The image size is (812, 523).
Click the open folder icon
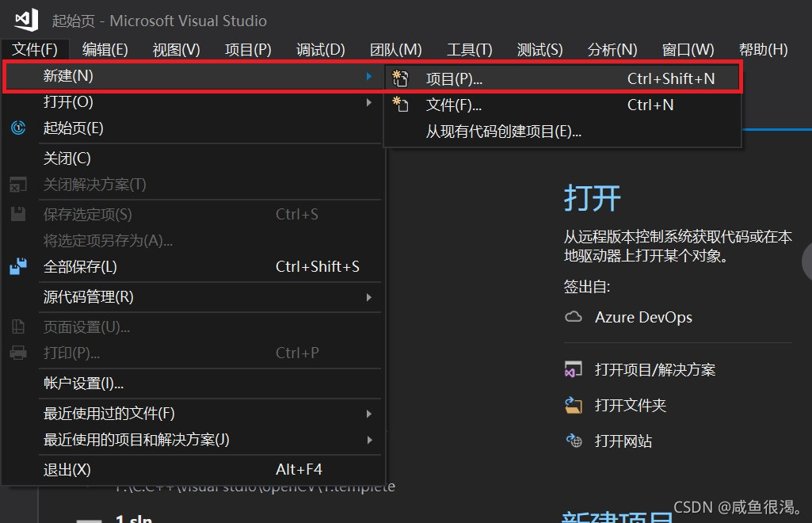tap(574, 405)
